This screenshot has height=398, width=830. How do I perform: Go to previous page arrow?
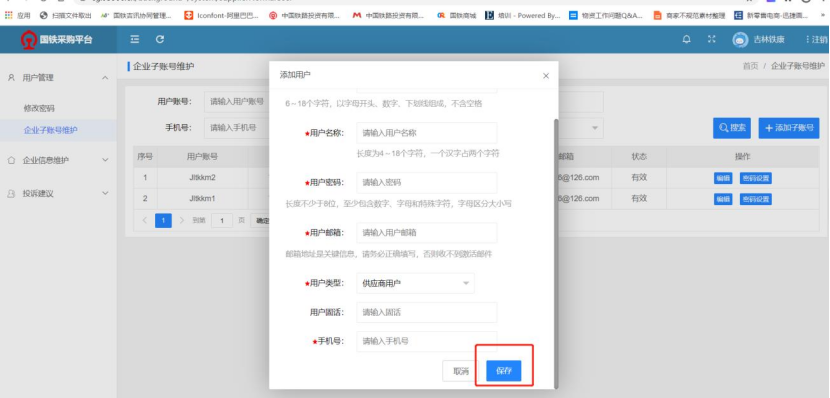145,220
